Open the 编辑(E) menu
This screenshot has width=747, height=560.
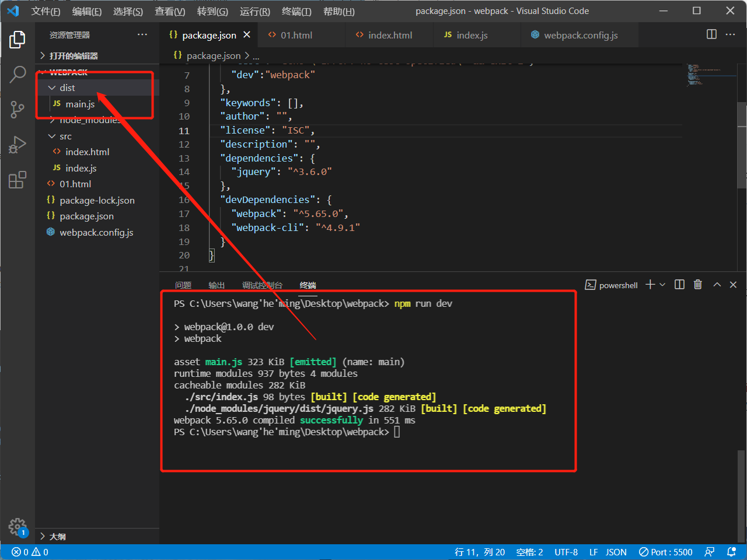87,11
